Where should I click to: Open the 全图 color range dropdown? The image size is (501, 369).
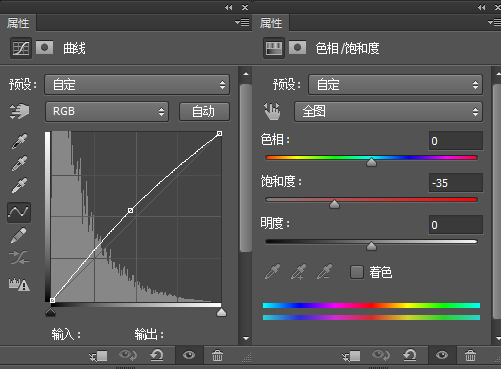coord(388,112)
